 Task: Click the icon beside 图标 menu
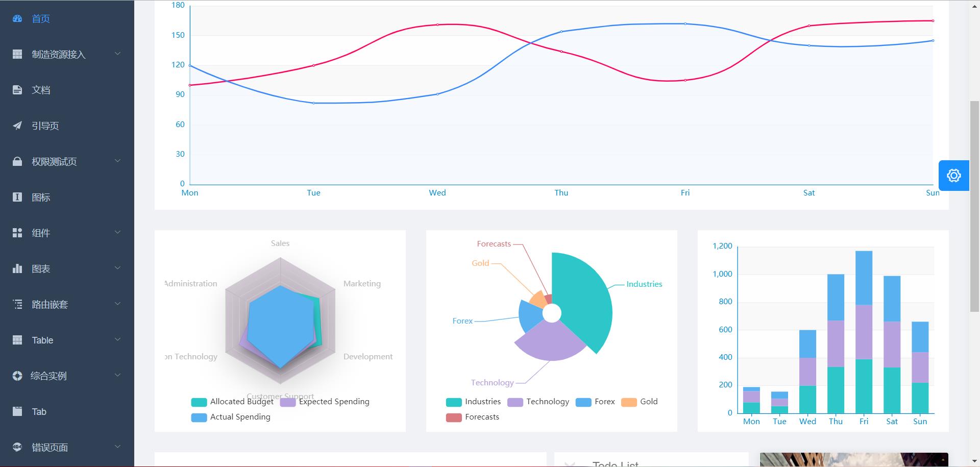[17, 197]
